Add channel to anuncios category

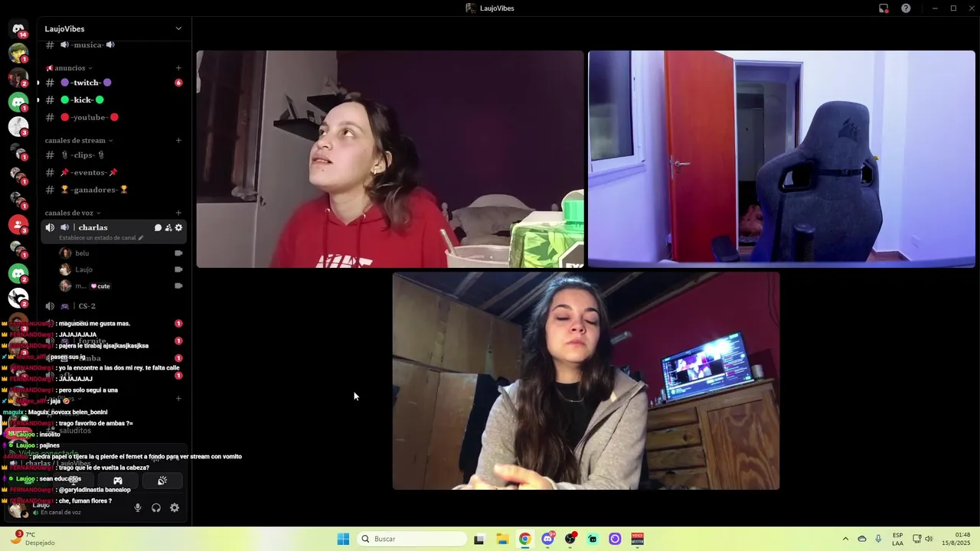click(x=178, y=68)
